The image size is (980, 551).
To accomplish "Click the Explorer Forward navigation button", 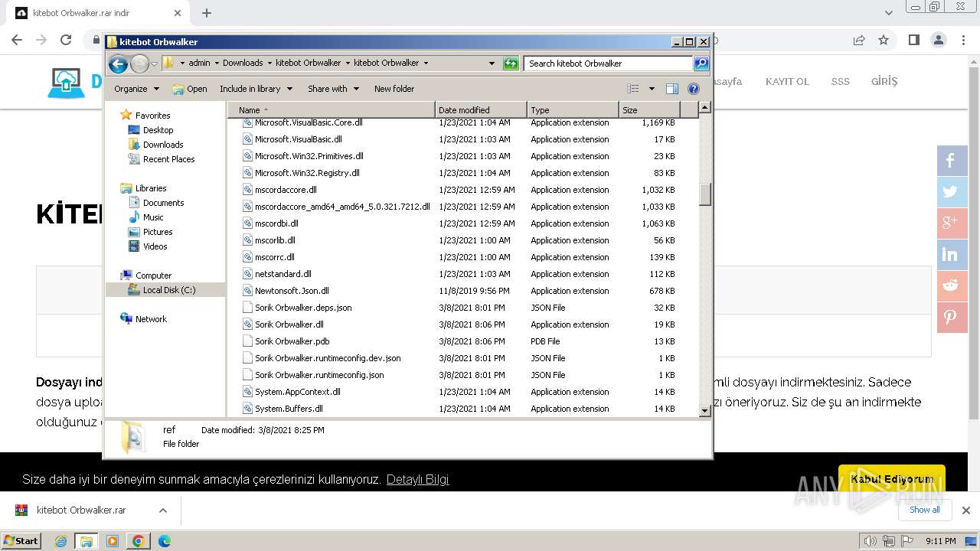I will tap(139, 64).
